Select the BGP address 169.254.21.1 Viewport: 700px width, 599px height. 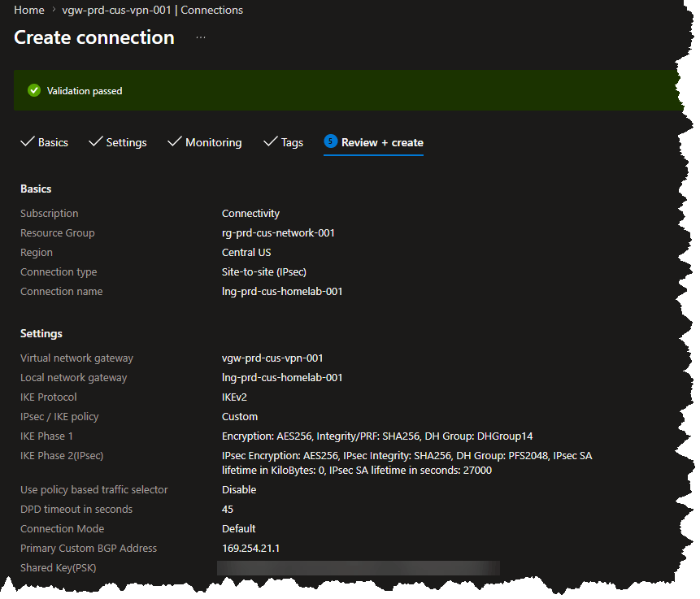(x=251, y=548)
